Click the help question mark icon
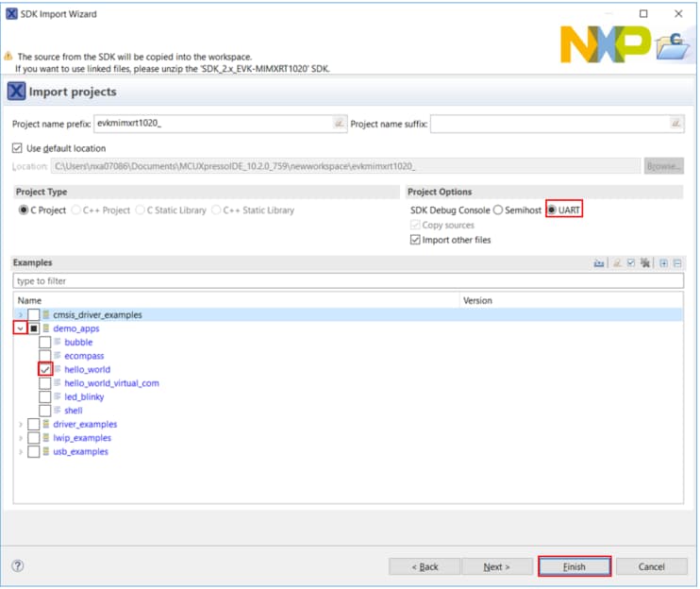Screen dimensions: 700x589 (17, 566)
